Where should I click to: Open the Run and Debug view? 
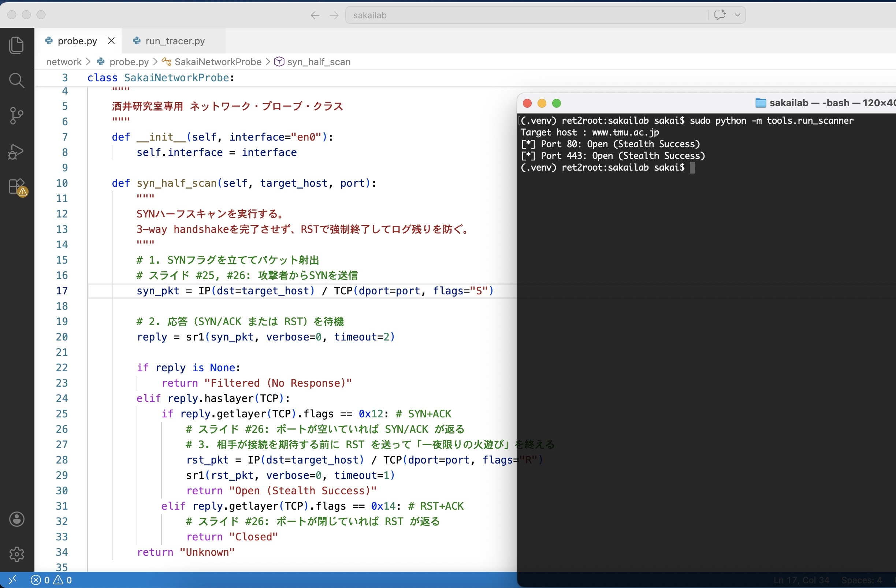point(16,152)
